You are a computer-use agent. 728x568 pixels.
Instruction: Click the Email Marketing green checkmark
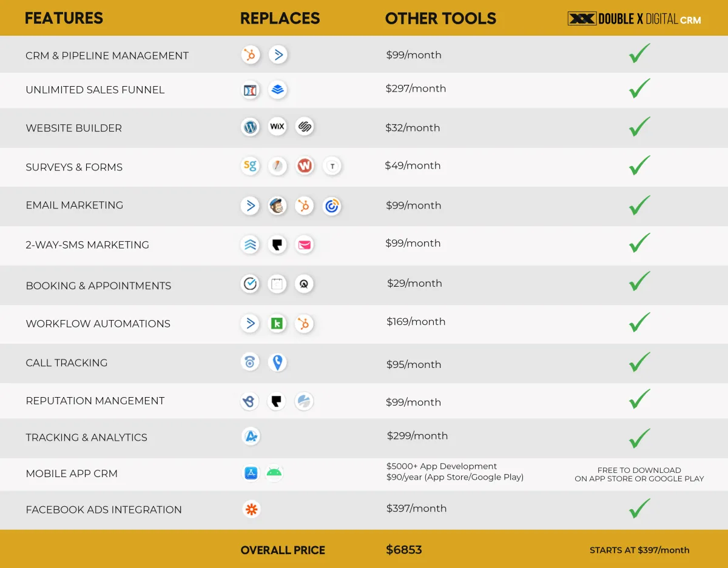coord(639,205)
